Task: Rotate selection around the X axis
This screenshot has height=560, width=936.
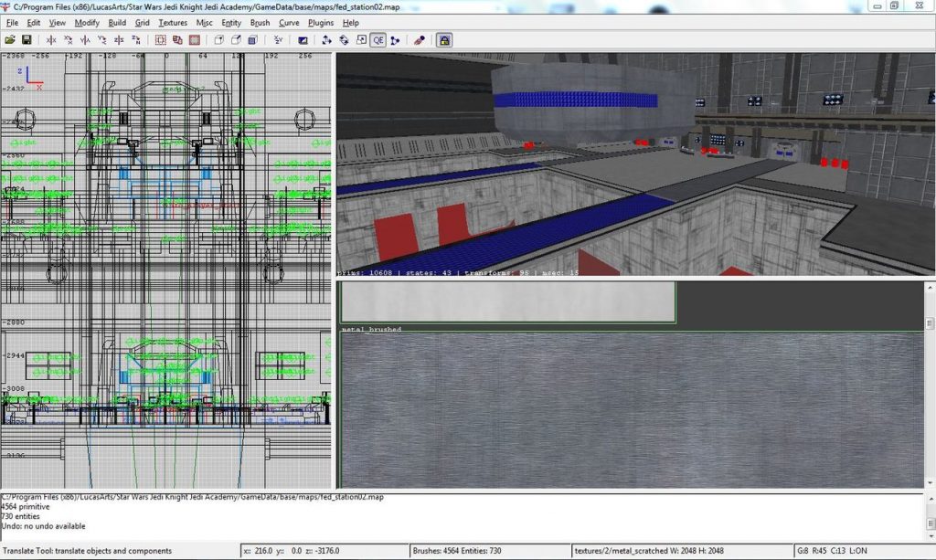Action: pyautogui.click(x=68, y=40)
